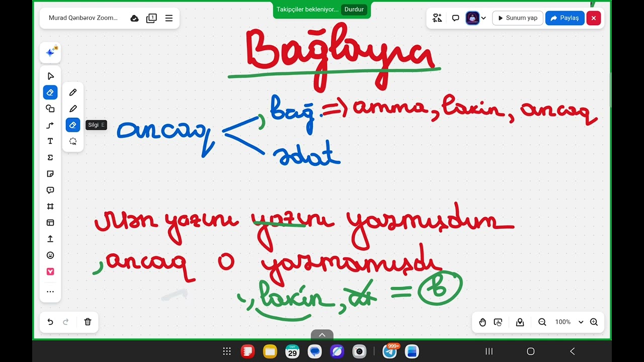Open the pages panel icon
The height and width of the screenshot is (362, 644).
click(x=151, y=18)
